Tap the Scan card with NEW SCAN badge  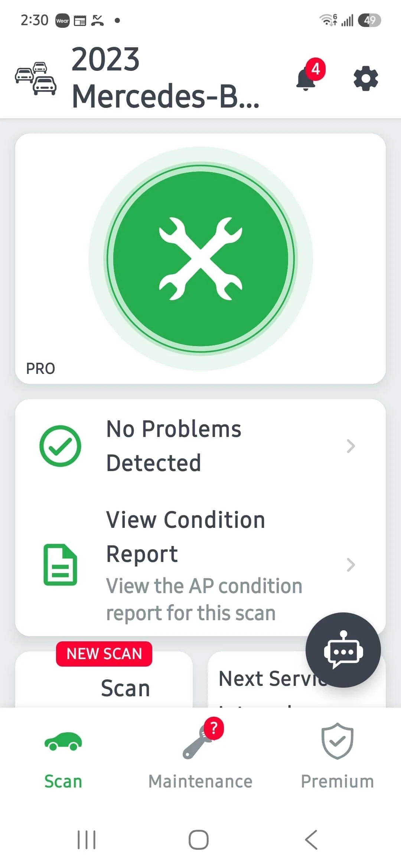pos(104,679)
